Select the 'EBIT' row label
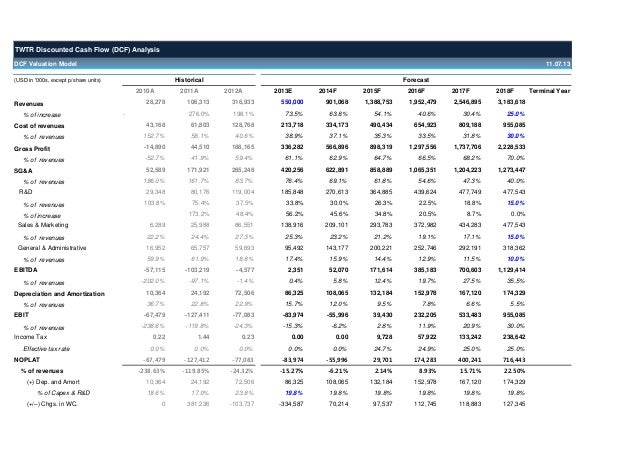Screen dimensions: 638x452 point(21,314)
